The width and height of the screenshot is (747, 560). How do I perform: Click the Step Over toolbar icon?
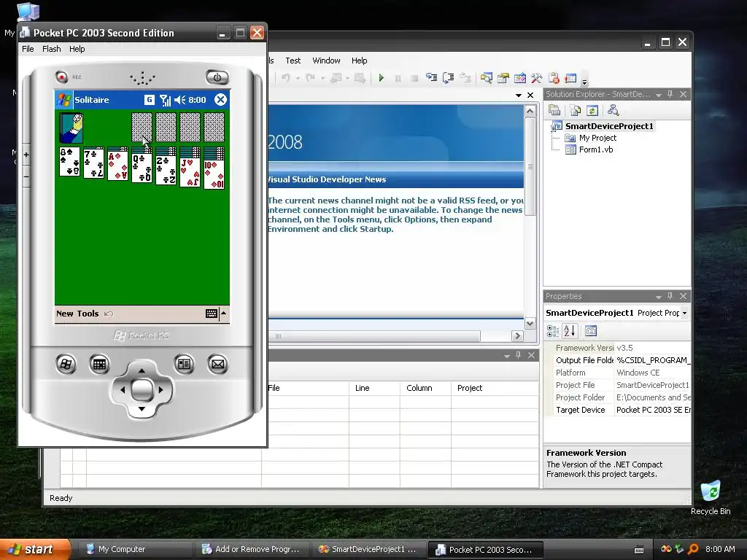click(x=449, y=77)
